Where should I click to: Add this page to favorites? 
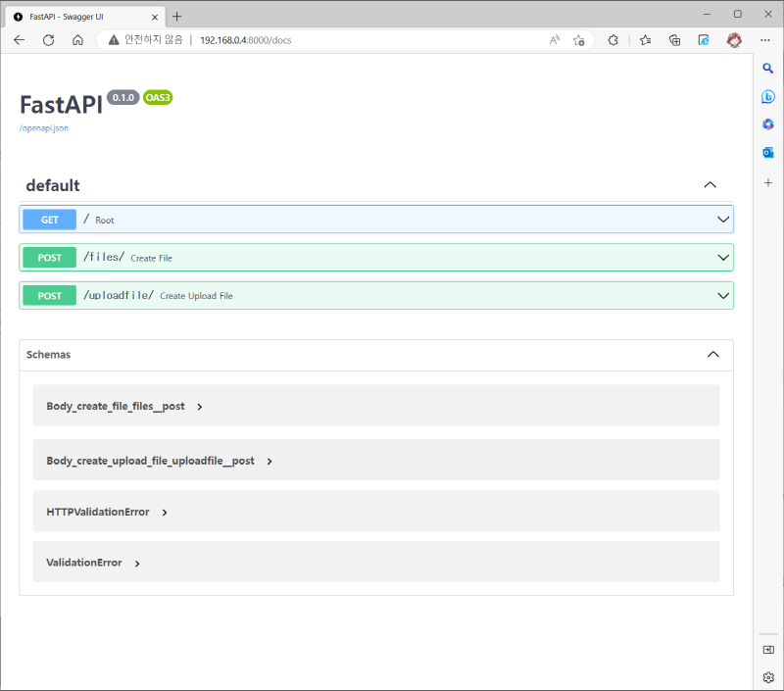[579, 40]
